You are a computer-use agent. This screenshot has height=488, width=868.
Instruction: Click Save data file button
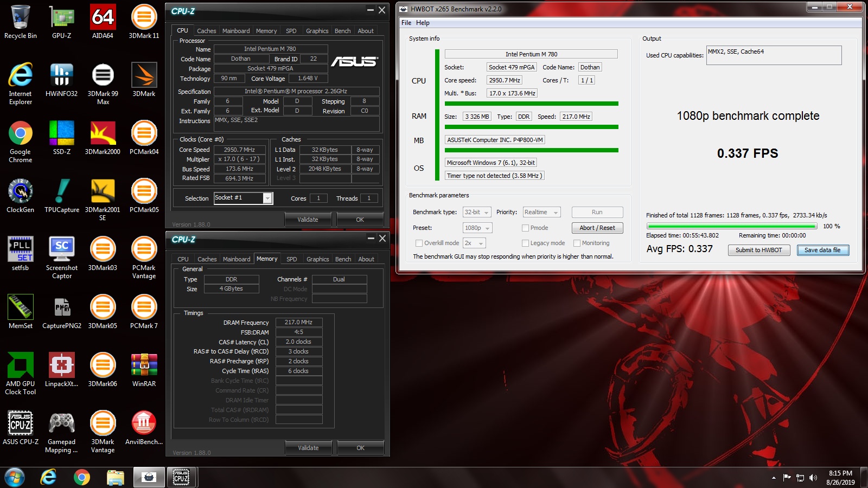(x=823, y=250)
